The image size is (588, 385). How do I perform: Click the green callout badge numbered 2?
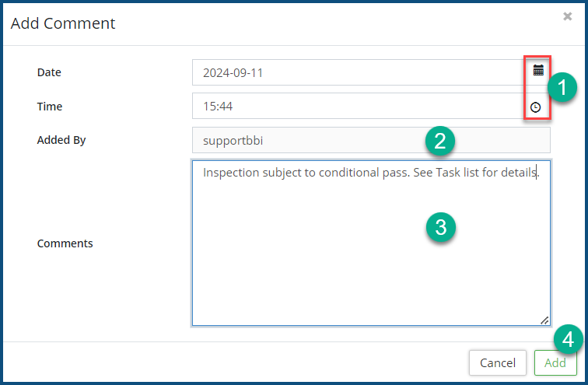tap(440, 141)
